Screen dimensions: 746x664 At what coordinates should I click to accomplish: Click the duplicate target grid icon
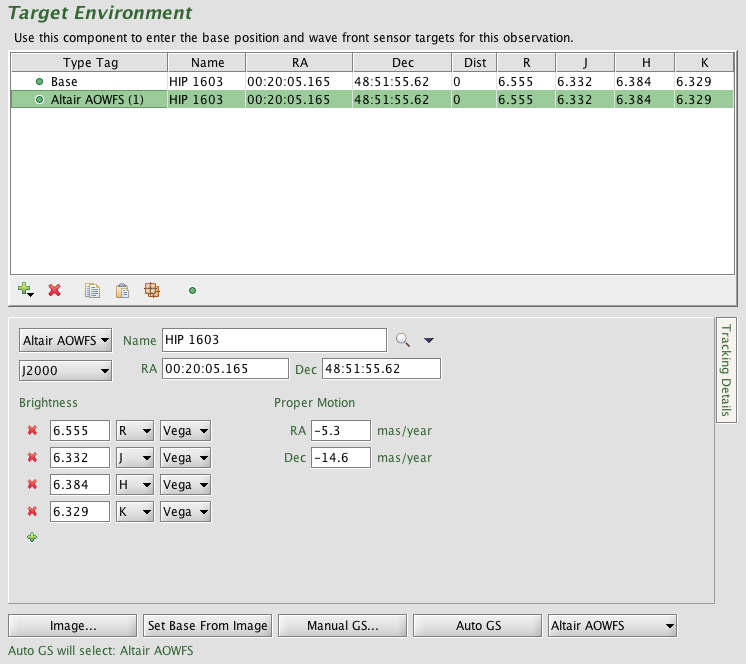tap(152, 290)
